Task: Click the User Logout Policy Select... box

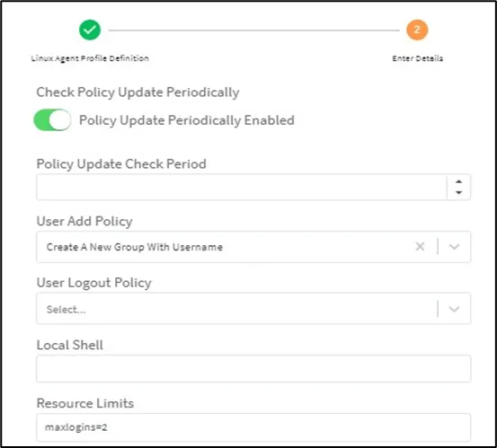Action: tap(253, 309)
